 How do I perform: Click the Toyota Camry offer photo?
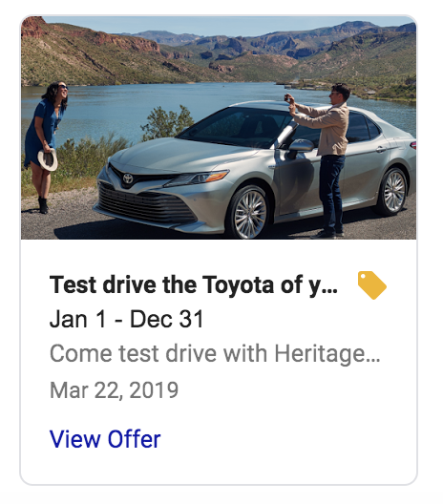coord(219,128)
